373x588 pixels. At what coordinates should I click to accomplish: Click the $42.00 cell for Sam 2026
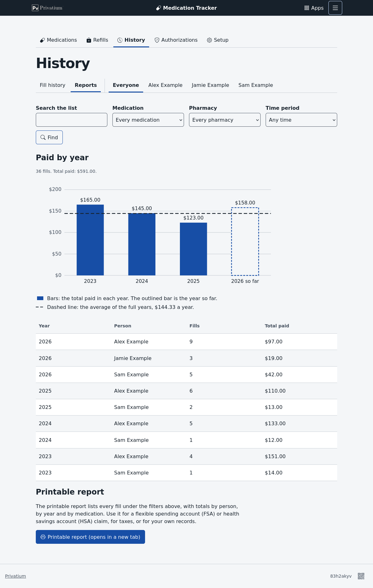274,374
